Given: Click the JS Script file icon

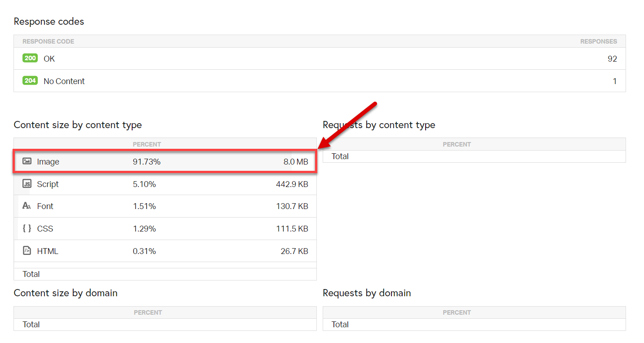Looking at the screenshot, I should (x=27, y=184).
